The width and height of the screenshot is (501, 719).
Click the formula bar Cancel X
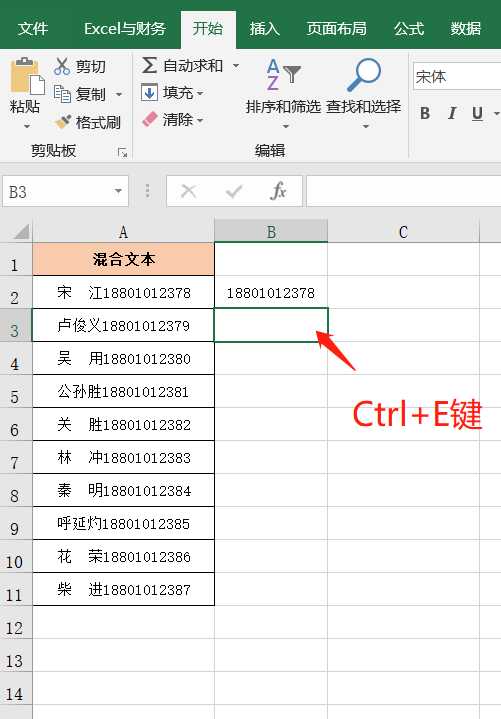[x=188, y=191]
